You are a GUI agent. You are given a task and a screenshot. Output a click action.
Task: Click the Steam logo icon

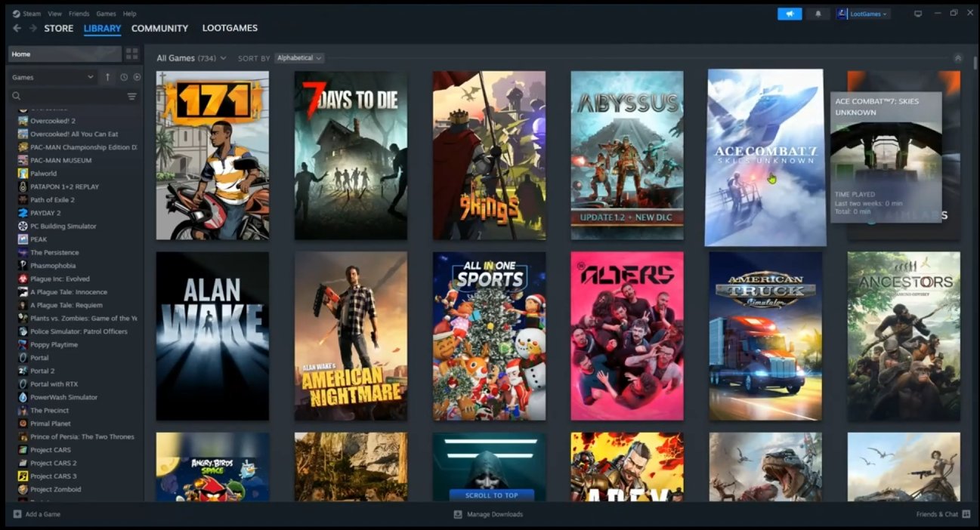[x=16, y=14]
